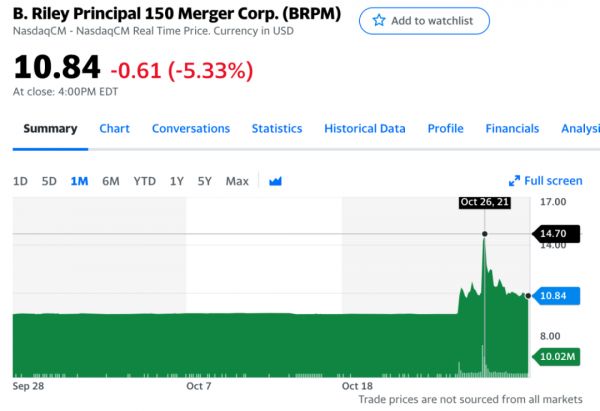
Task: Go to the Conversations tab
Action: [191, 129]
